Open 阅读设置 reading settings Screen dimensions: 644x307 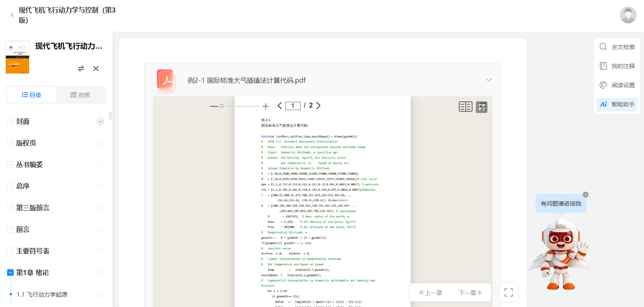click(x=617, y=85)
